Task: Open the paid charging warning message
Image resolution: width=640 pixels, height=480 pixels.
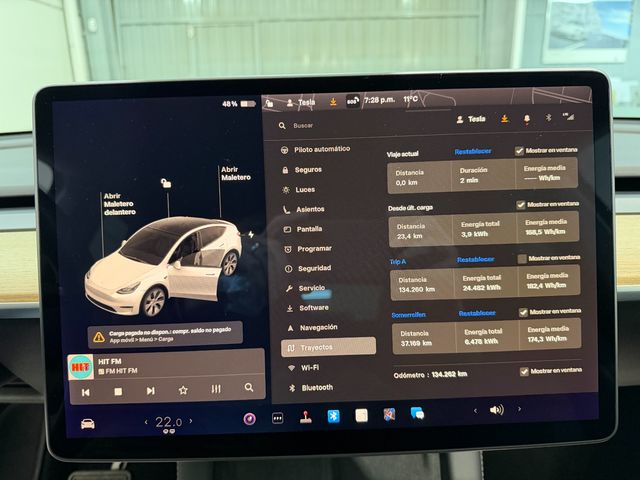Action: tap(165, 335)
